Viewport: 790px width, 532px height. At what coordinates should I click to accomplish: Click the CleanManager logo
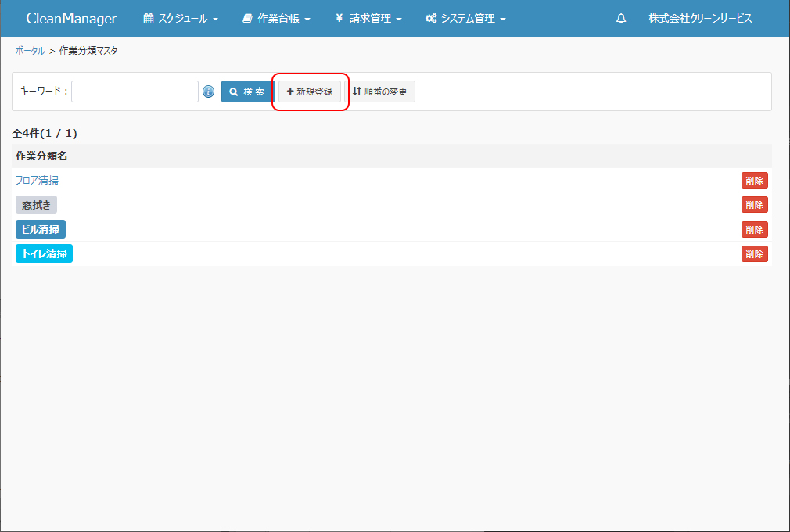(71, 19)
